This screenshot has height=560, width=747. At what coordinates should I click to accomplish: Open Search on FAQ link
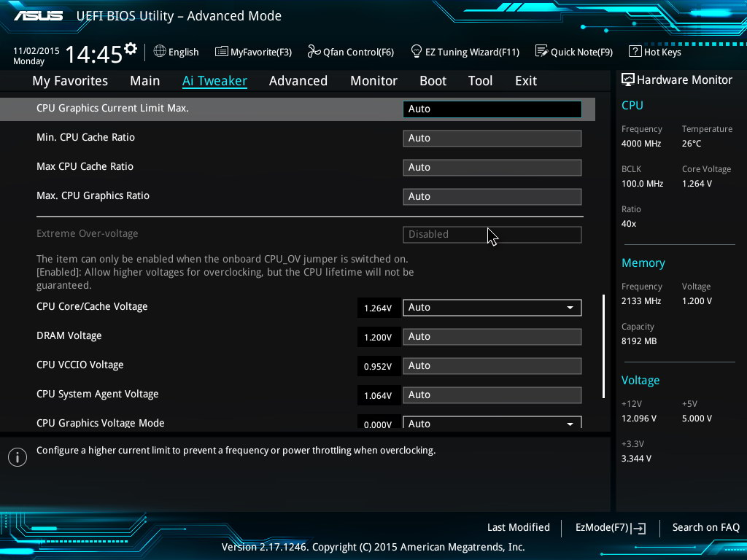705,528
